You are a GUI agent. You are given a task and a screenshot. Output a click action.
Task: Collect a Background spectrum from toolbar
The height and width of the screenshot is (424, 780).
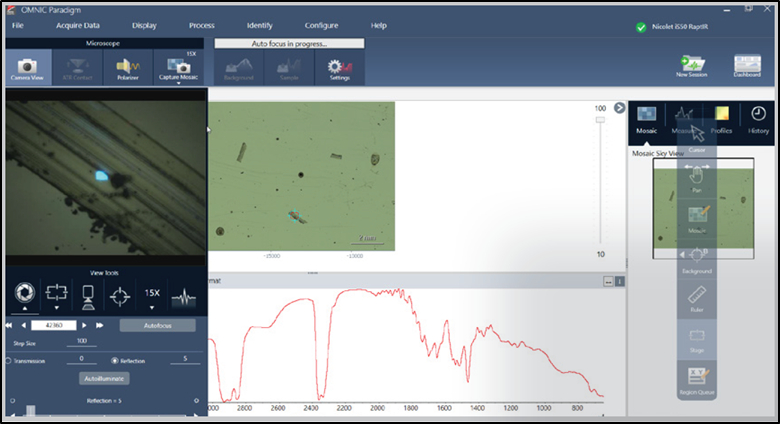[x=239, y=68]
